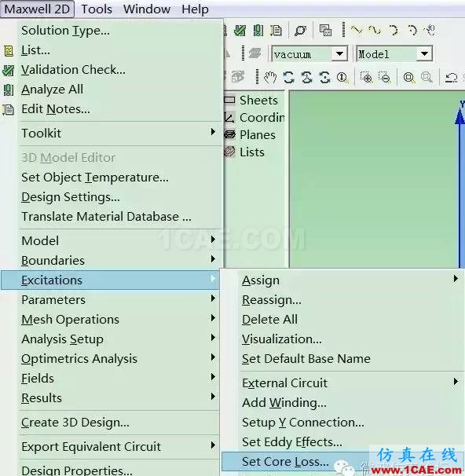Open the Model dropdown list

click(x=424, y=54)
